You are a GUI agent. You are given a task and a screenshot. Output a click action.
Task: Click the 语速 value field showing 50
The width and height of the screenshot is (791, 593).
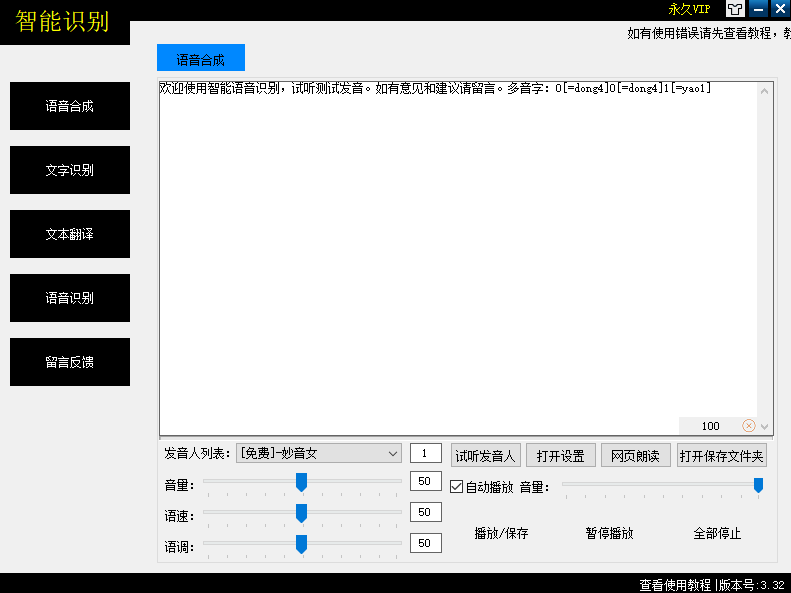pos(426,512)
